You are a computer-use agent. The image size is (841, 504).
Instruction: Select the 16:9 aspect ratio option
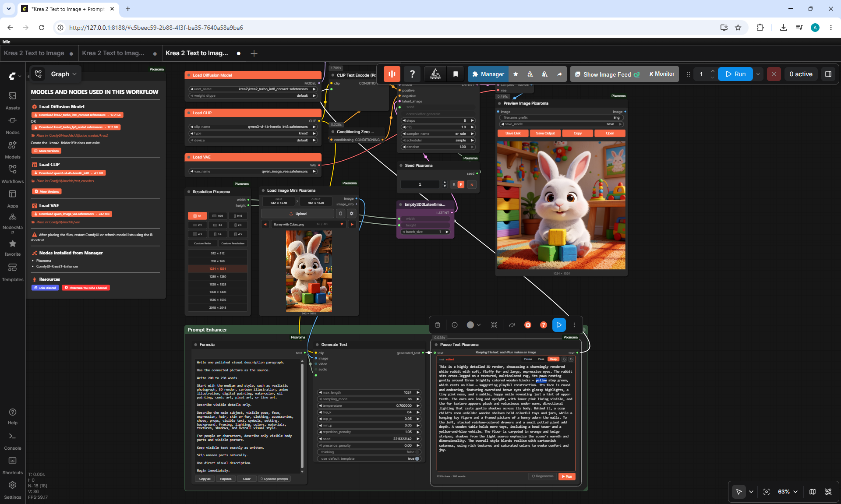(218, 216)
